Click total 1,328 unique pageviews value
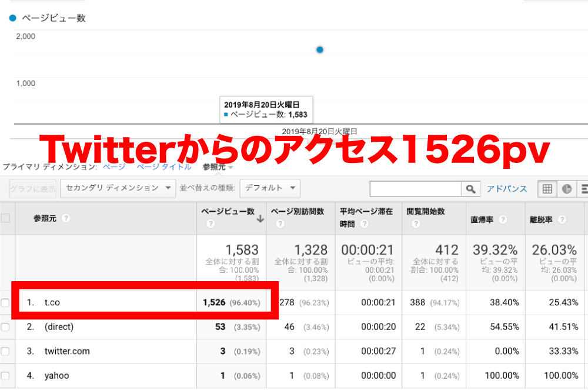588x390 pixels. 311,250
